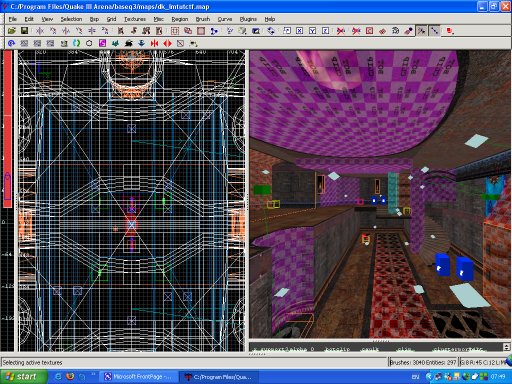This screenshot has width=512, height=384.
Task: Click the Y-axis flip toolbar icon
Action: tap(66, 31)
